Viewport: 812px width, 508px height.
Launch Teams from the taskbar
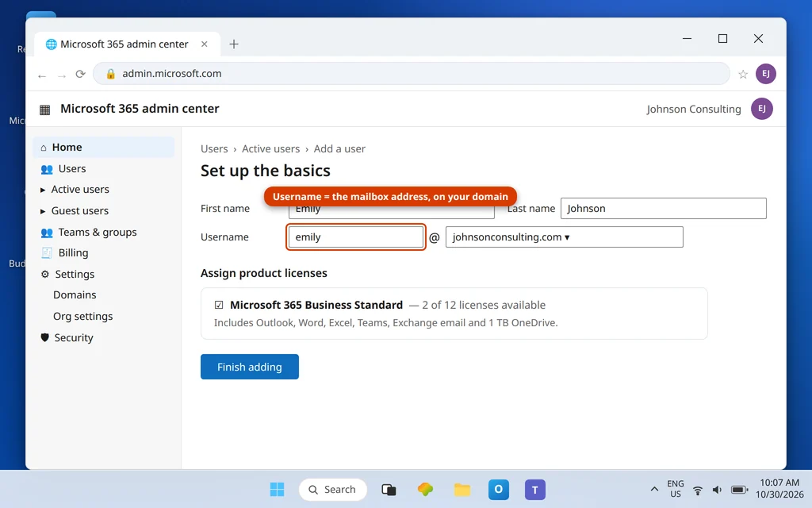click(x=535, y=489)
